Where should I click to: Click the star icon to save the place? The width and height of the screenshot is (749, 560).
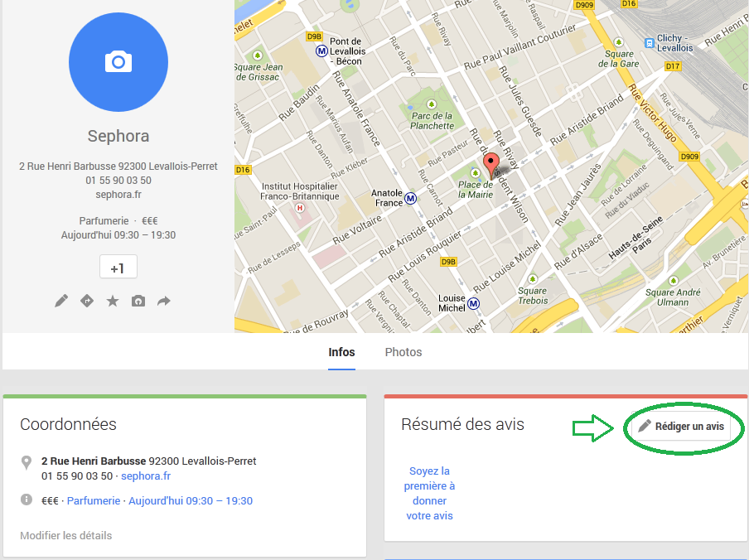coord(113,301)
